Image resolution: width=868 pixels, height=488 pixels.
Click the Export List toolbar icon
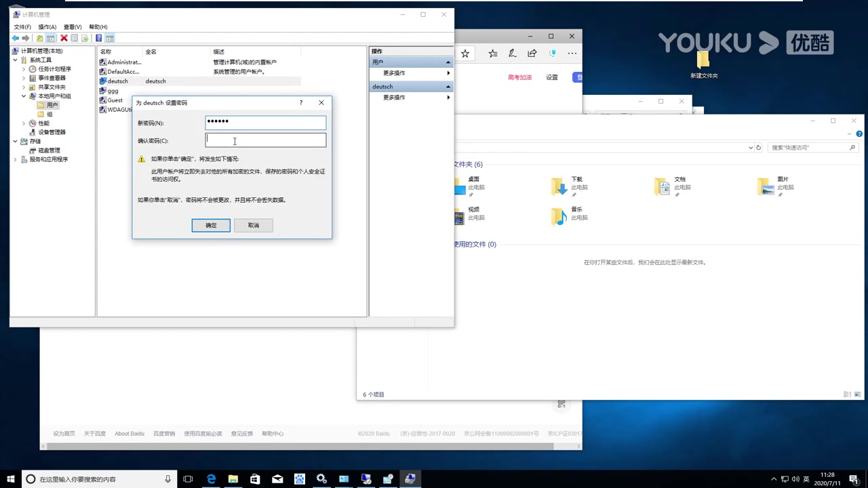click(x=85, y=38)
